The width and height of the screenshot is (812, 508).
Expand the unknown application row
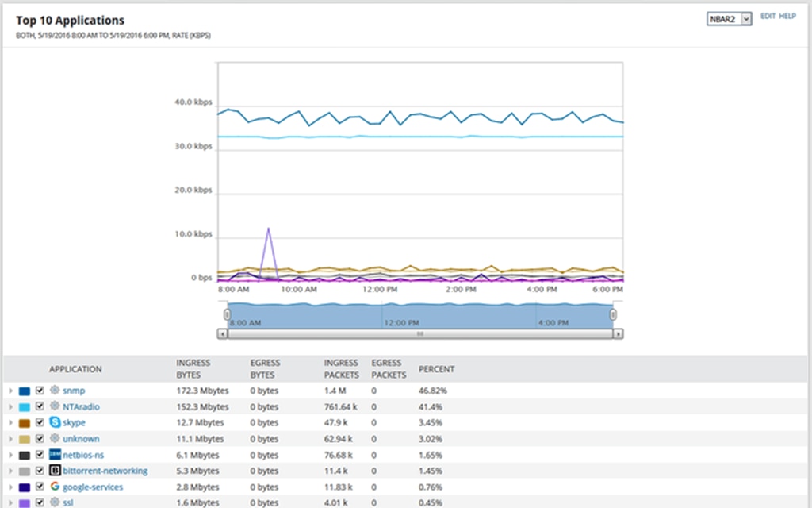coord(10,438)
